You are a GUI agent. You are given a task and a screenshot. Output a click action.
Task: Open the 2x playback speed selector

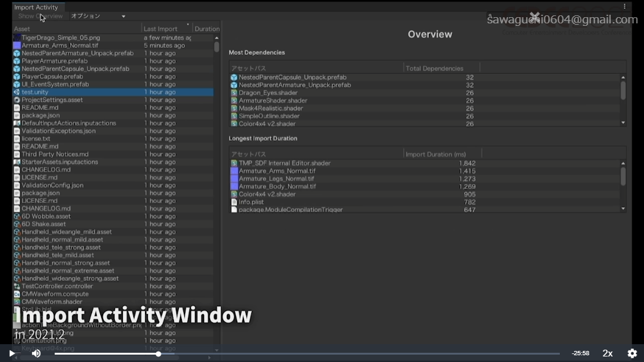[607, 353]
